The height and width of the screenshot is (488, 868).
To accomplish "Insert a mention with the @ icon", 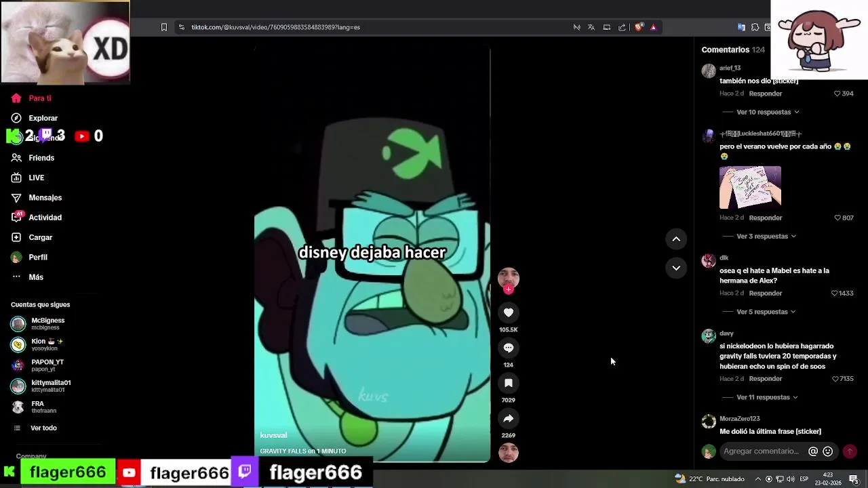I will [x=813, y=451].
